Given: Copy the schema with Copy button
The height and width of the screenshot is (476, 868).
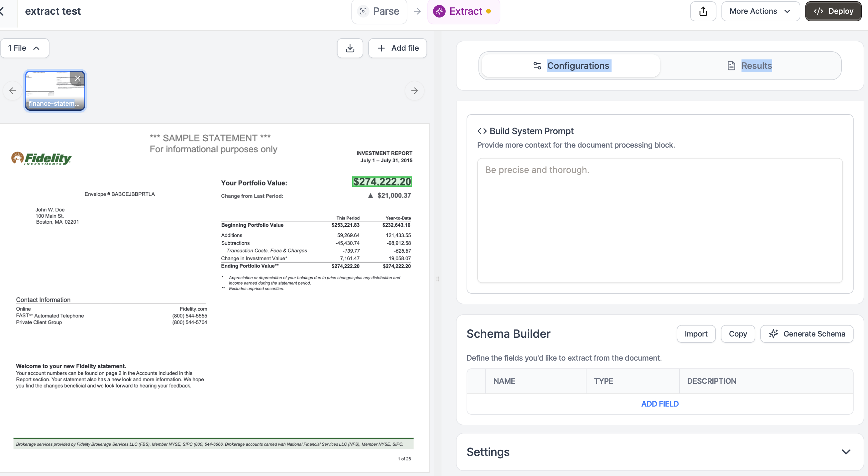Looking at the screenshot, I should (738, 334).
